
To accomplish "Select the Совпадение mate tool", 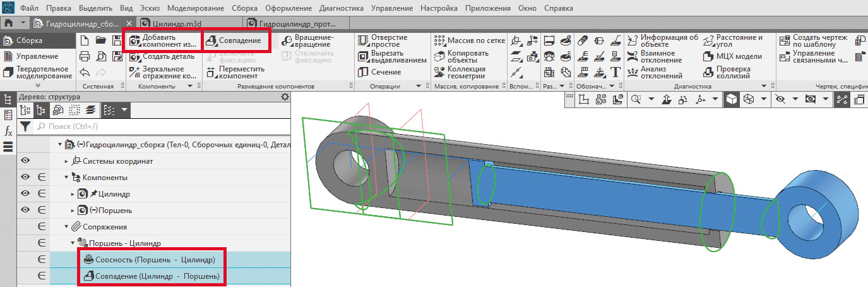I will (234, 40).
